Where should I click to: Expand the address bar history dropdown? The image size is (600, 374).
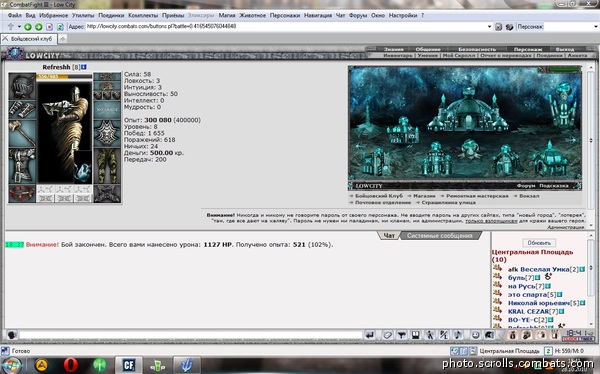(x=489, y=26)
